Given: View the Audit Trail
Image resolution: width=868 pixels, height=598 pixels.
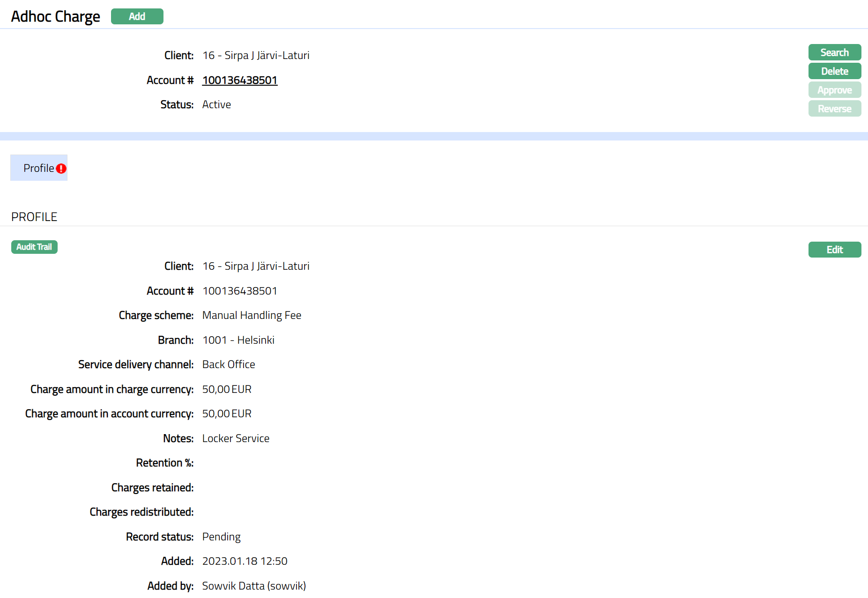Looking at the screenshot, I should pyautogui.click(x=34, y=247).
